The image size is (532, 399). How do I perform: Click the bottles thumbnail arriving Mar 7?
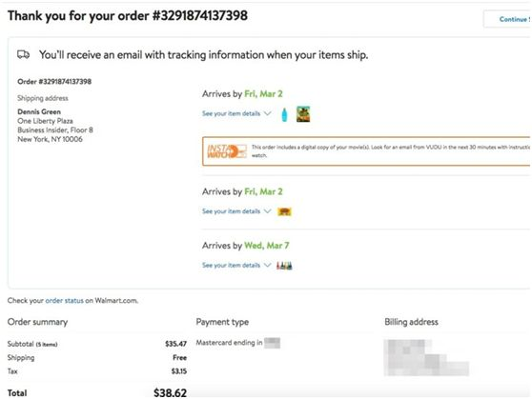(x=284, y=266)
